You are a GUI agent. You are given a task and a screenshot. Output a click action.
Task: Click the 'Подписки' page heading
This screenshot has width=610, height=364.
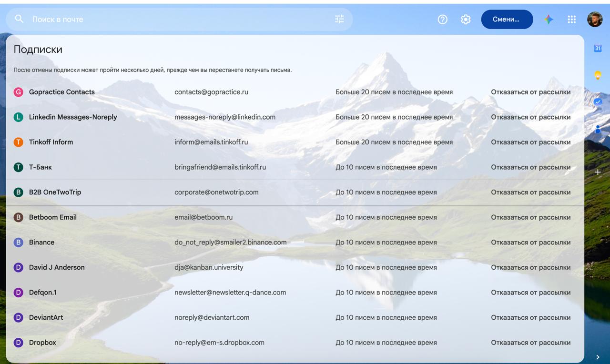(x=38, y=49)
